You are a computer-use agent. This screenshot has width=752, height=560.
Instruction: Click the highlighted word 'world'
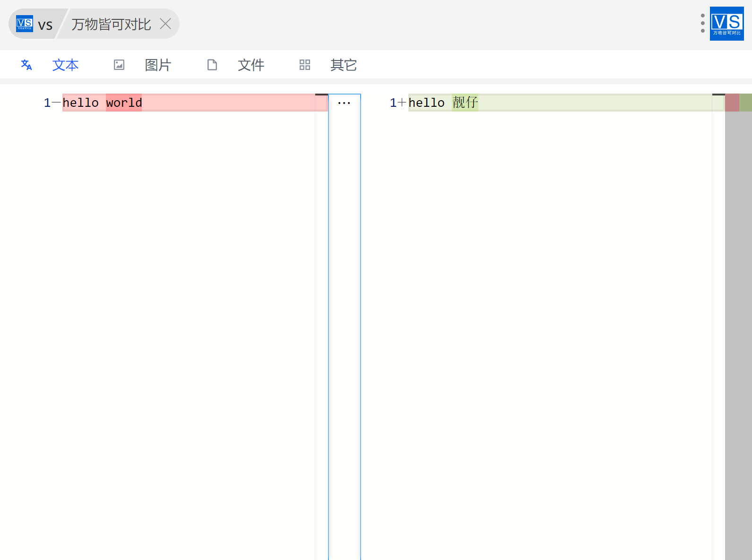coord(124,103)
